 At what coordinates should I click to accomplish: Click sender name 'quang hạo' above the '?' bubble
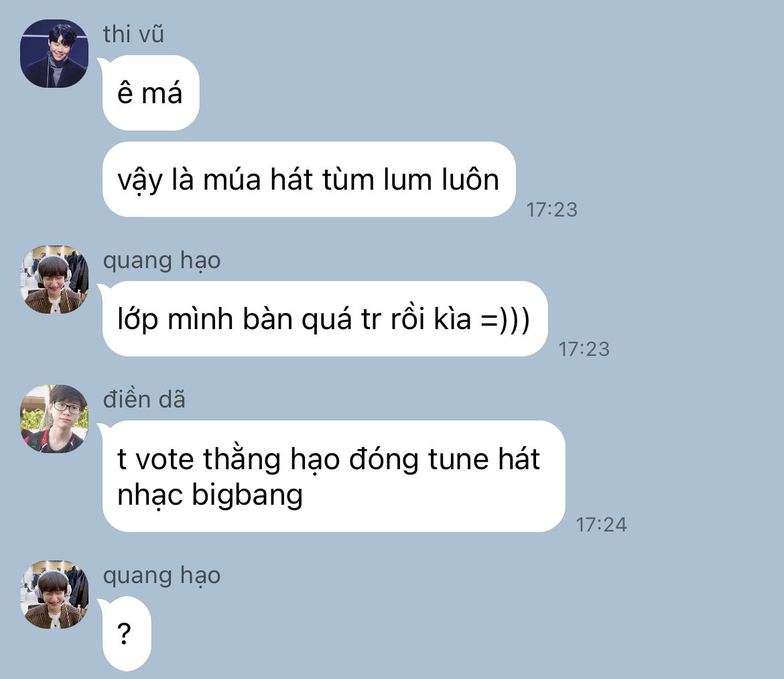click(162, 576)
